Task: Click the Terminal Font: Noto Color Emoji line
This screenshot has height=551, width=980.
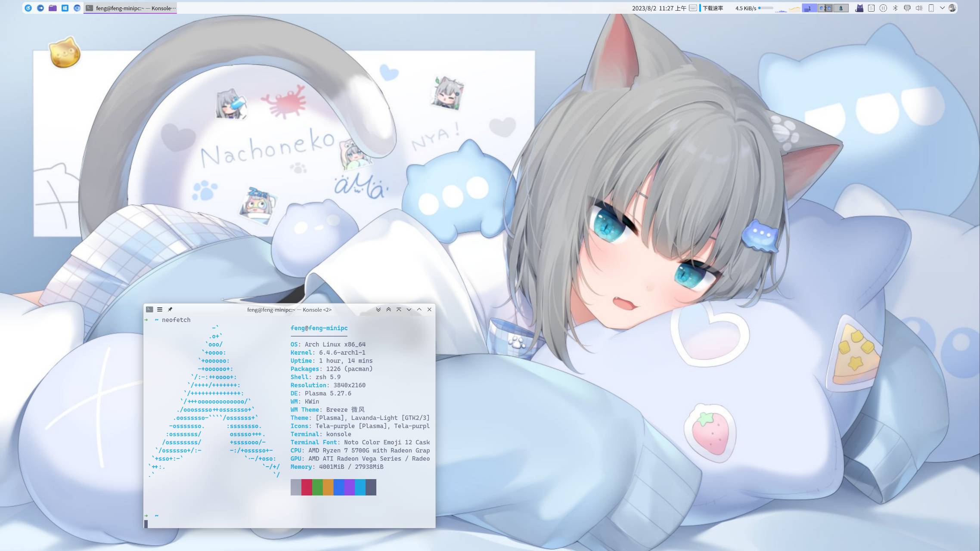Action: [x=360, y=443]
